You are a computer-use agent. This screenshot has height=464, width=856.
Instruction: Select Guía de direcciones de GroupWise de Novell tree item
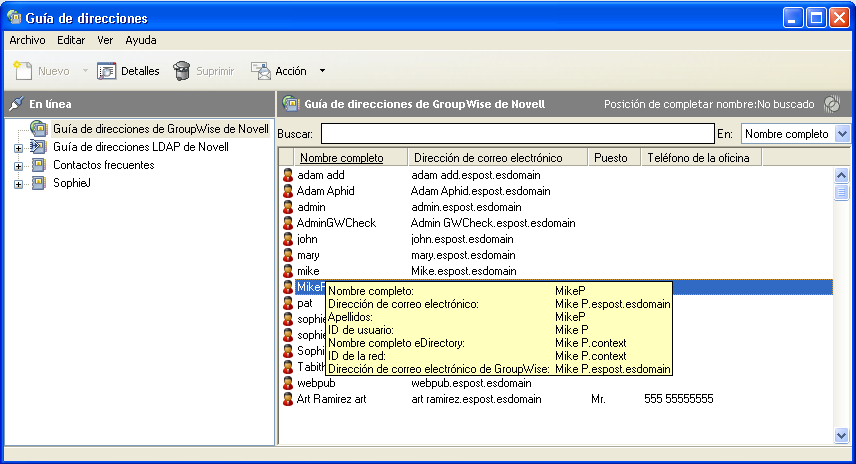(x=160, y=129)
